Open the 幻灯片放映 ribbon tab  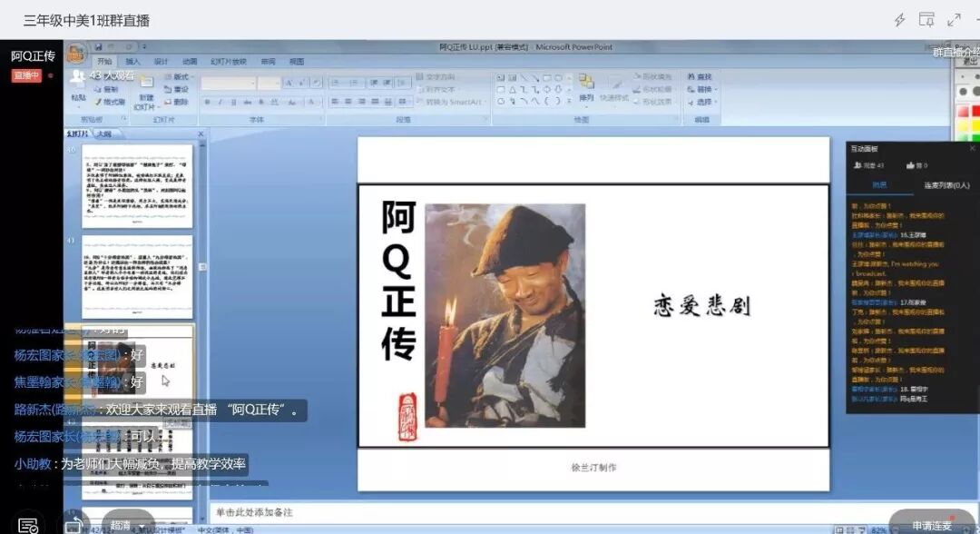pyautogui.click(x=228, y=61)
